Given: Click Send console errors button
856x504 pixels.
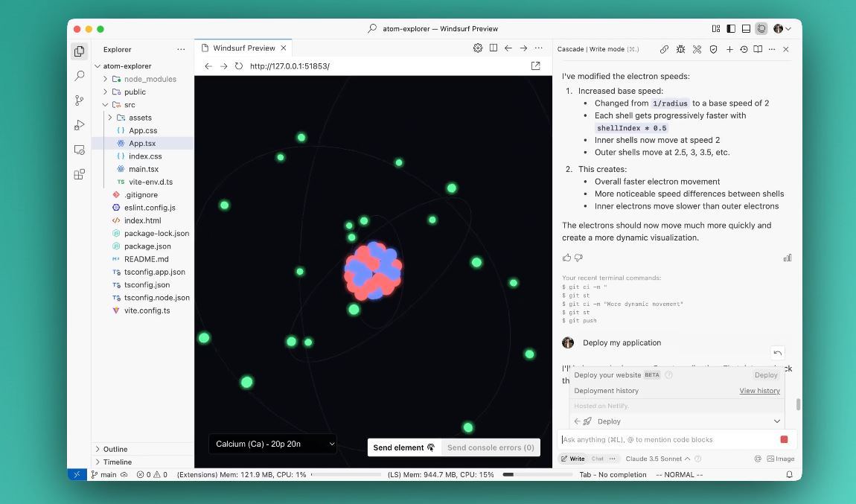Looking at the screenshot, I should pos(491,447).
